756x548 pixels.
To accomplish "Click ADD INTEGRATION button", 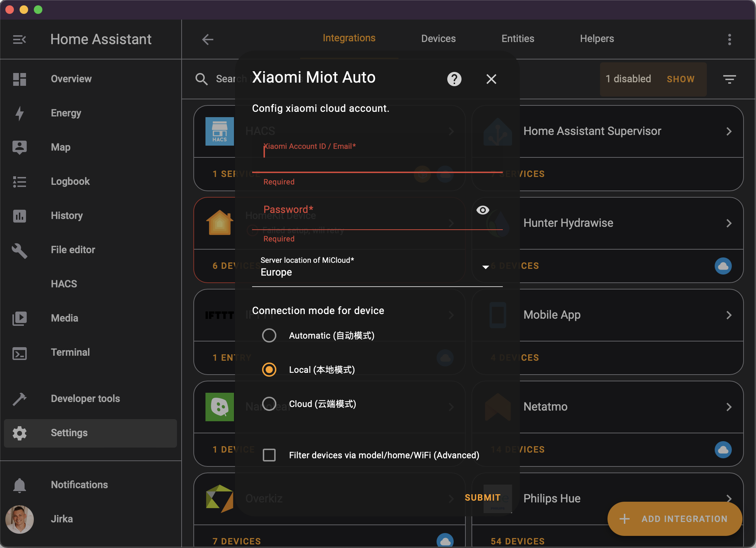I will click(674, 519).
